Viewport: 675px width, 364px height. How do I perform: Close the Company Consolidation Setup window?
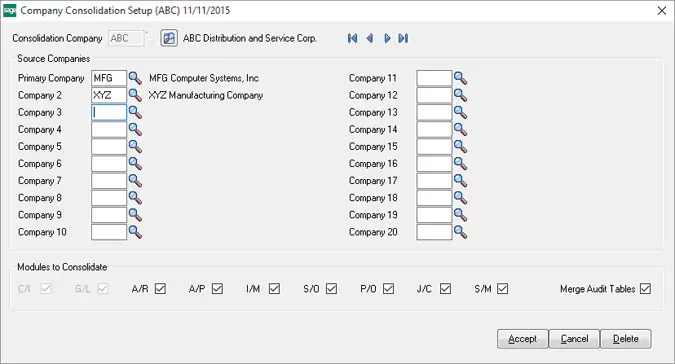[662, 11]
